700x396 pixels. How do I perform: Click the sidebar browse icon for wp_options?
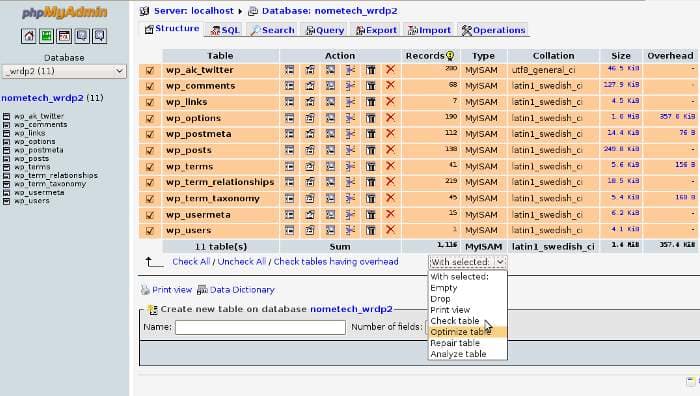click(6, 142)
